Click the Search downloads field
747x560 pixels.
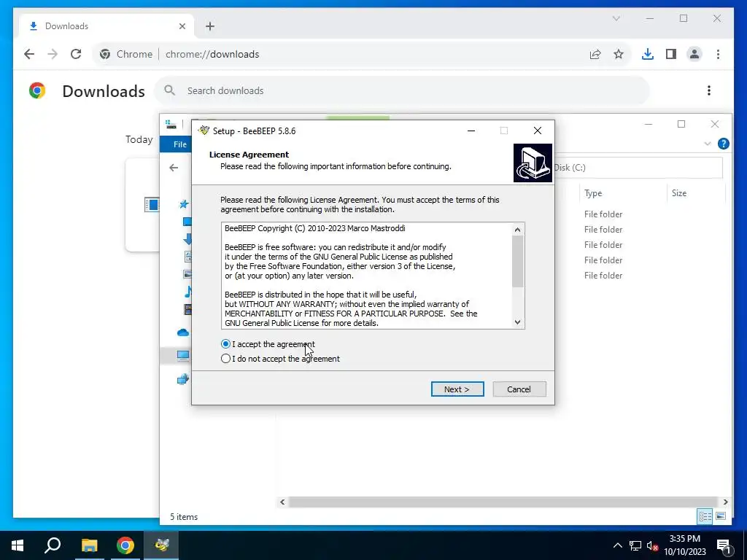402,90
